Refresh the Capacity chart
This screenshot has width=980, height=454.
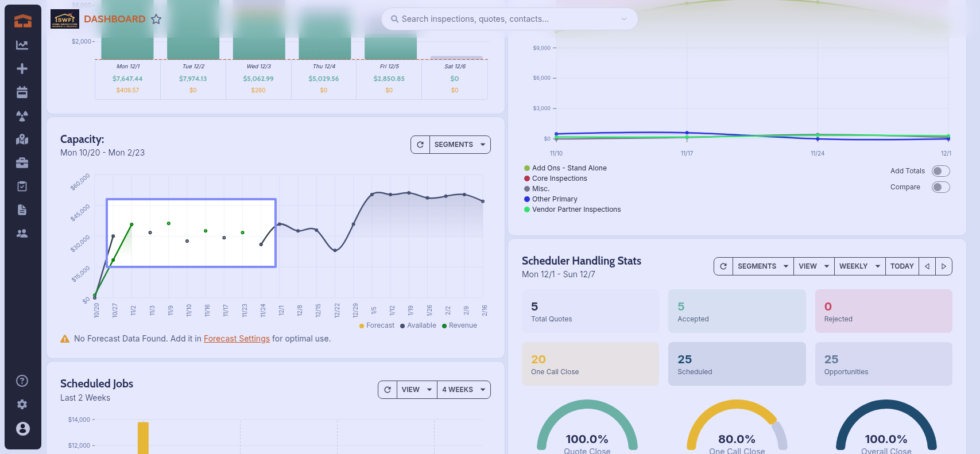point(420,145)
